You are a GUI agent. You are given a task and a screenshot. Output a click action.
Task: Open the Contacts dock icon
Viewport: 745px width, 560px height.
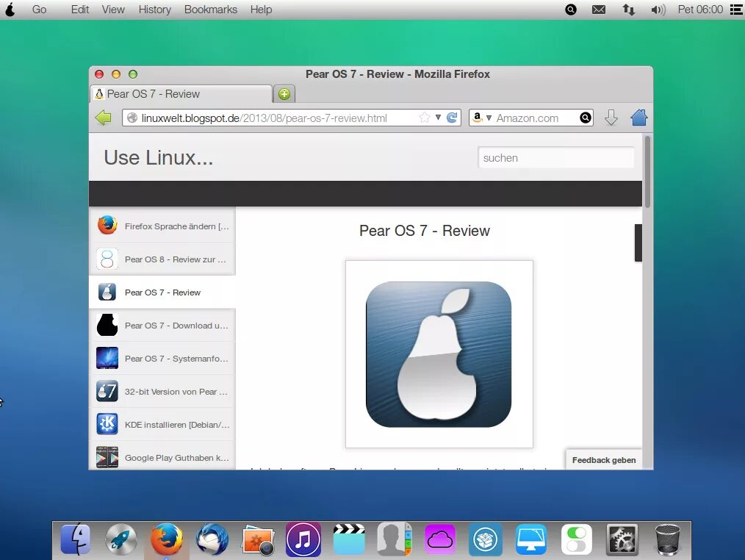395,539
